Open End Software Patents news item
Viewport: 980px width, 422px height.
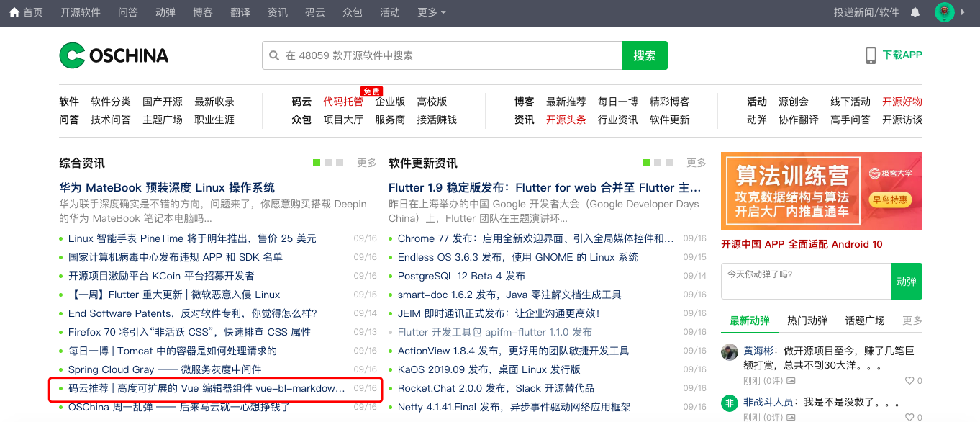[x=193, y=313]
